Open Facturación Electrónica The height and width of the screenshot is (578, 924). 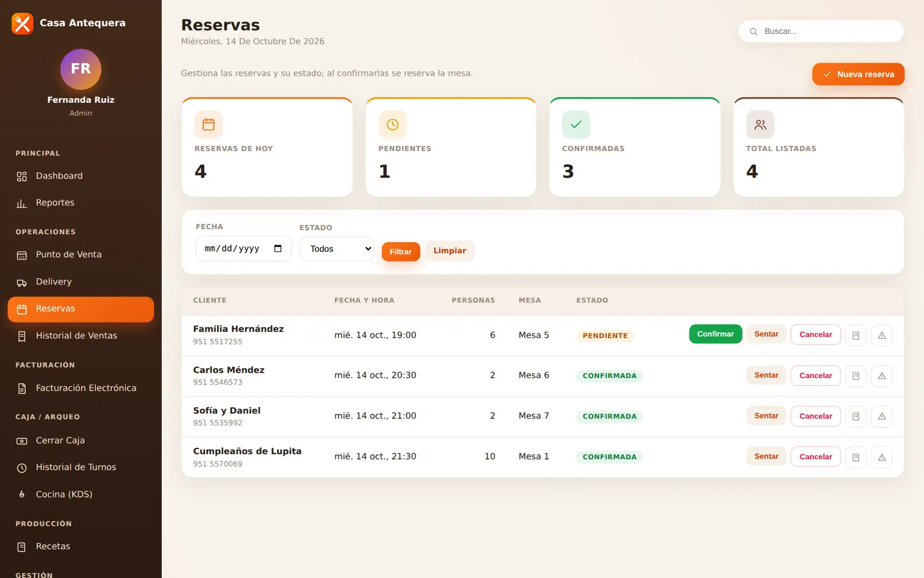81,388
